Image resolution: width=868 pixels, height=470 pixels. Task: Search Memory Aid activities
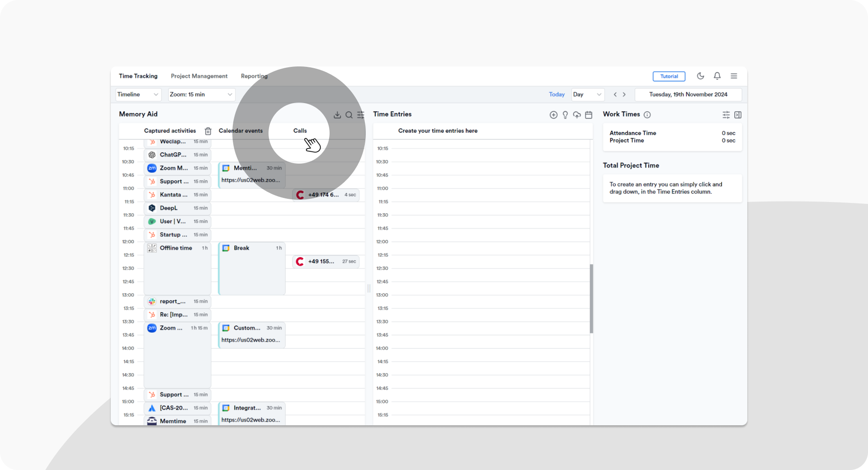coord(349,115)
